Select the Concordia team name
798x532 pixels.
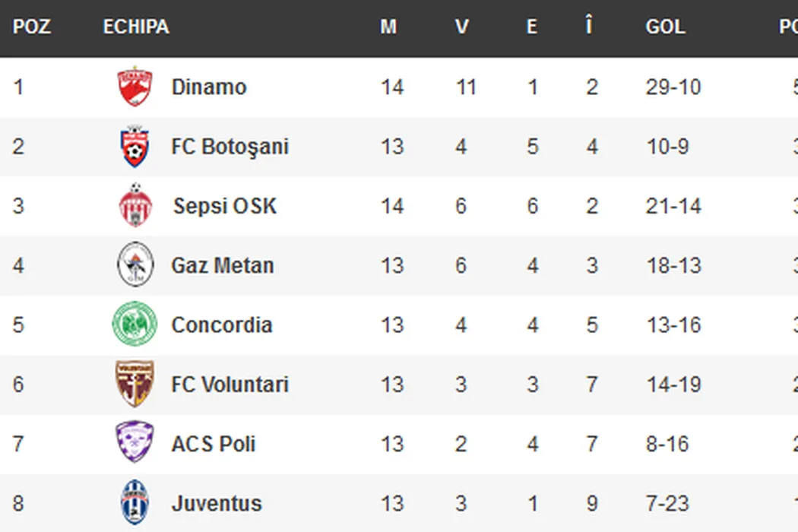pos(221,325)
